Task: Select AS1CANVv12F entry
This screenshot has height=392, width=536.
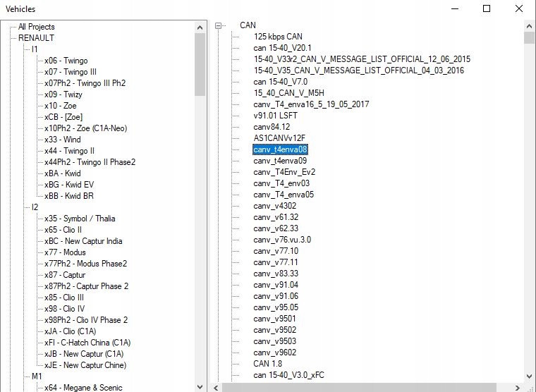Action: tap(279, 138)
